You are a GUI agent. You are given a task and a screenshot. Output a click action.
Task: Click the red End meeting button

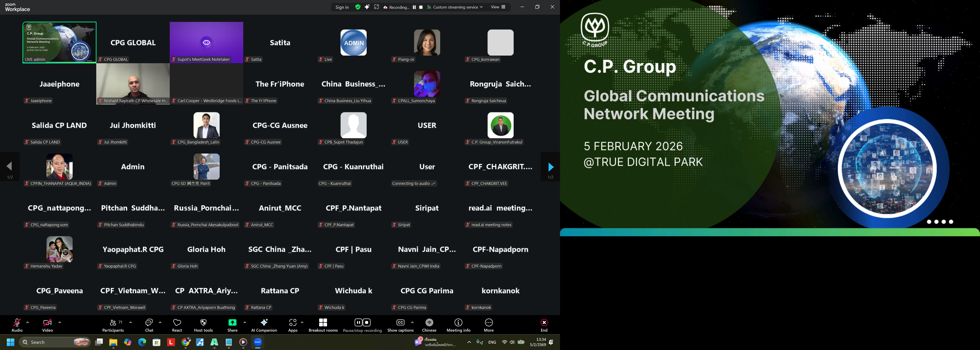[x=544, y=325]
